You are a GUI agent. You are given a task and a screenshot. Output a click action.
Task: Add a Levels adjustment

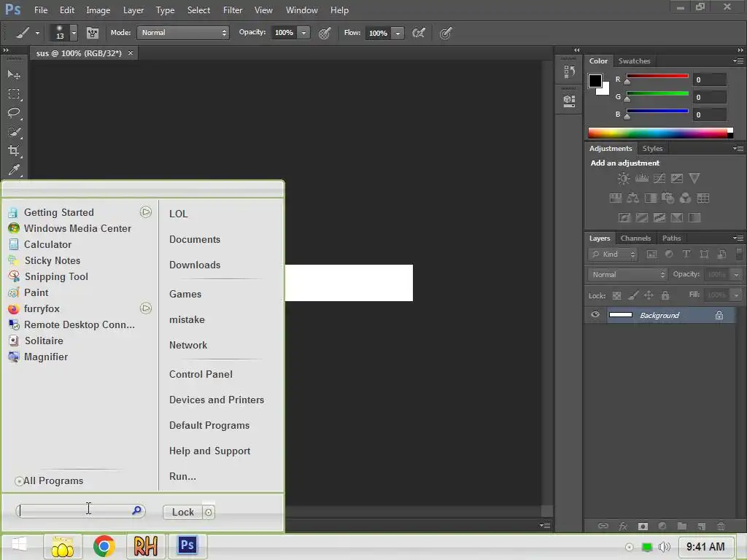pyautogui.click(x=642, y=179)
